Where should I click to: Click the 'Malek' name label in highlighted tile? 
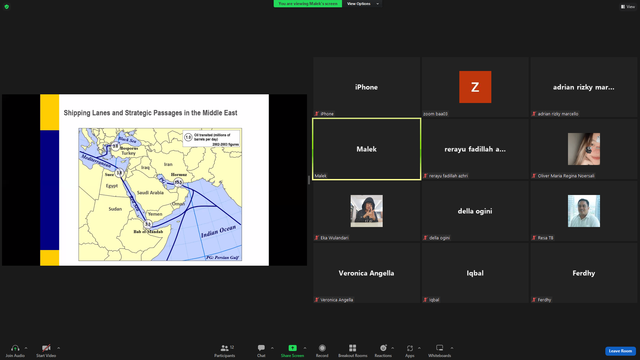pos(321,176)
